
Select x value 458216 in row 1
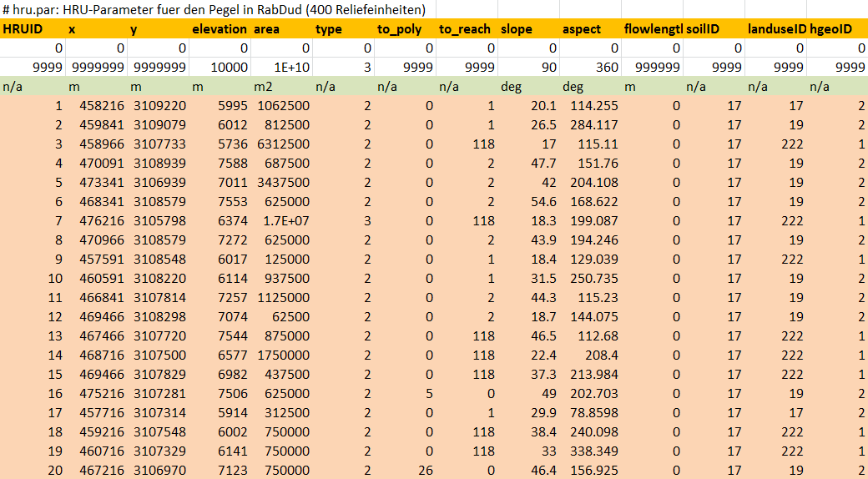[x=96, y=106]
